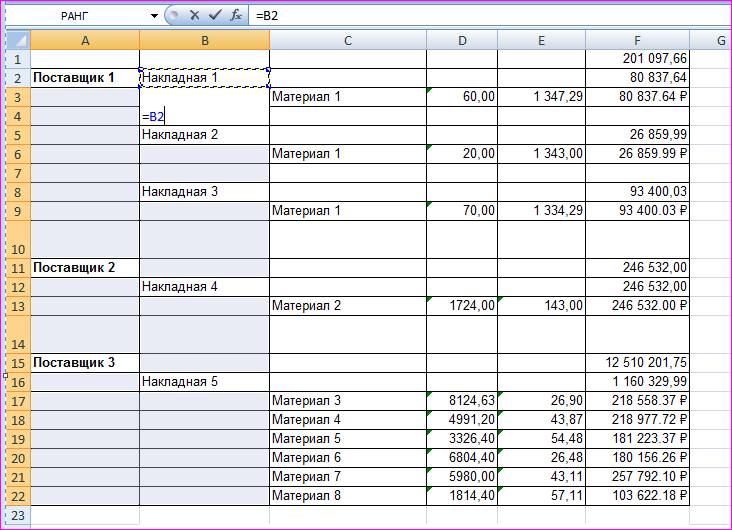Click price cell 43,87
The width and height of the screenshot is (732, 530).
coord(542,420)
